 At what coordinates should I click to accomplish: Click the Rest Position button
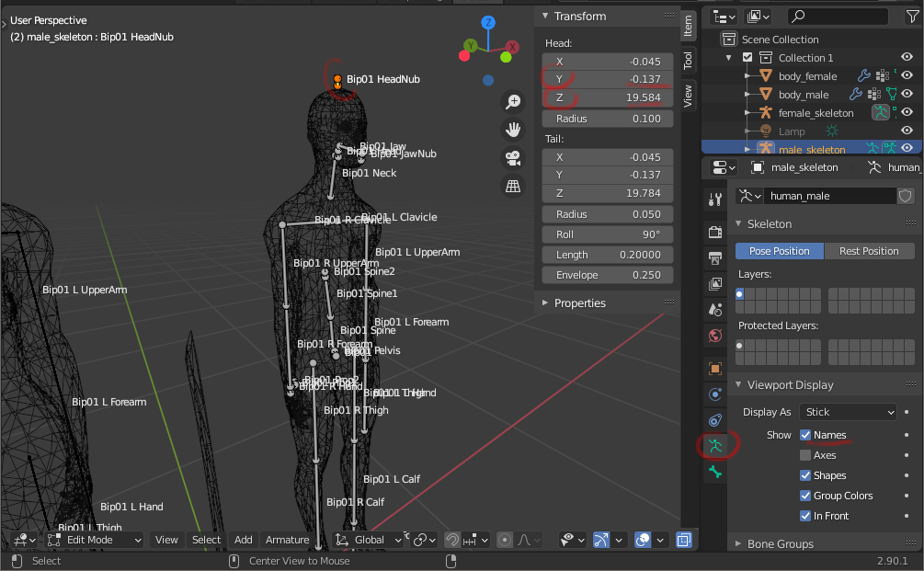pos(869,251)
